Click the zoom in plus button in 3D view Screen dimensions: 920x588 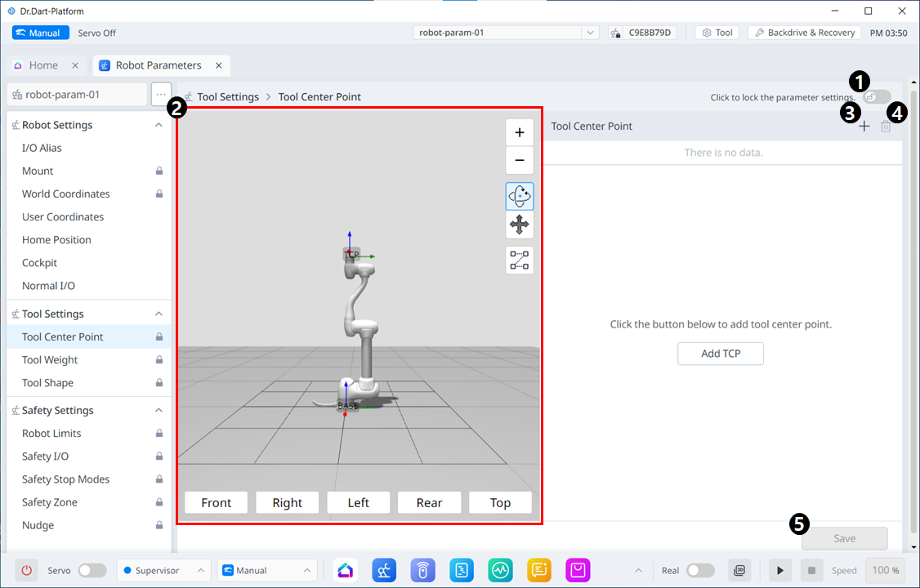(520, 132)
